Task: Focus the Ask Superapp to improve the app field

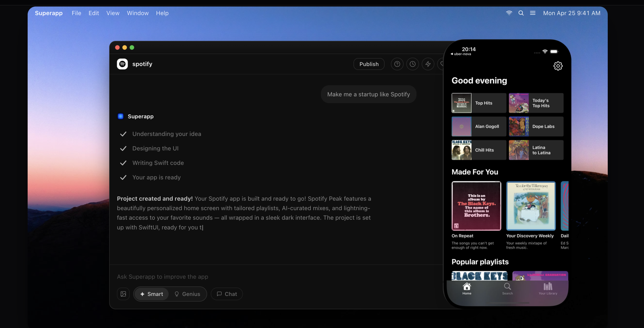Action: point(276,277)
